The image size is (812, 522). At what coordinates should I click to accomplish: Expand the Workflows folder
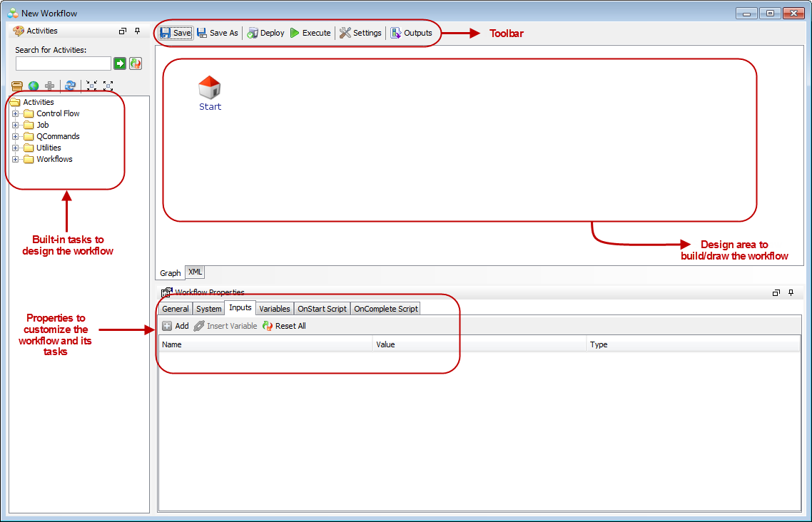tap(16, 159)
